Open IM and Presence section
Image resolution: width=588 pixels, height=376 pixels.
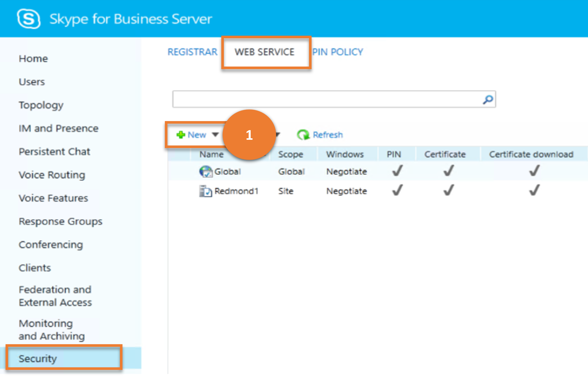click(59, 128)
